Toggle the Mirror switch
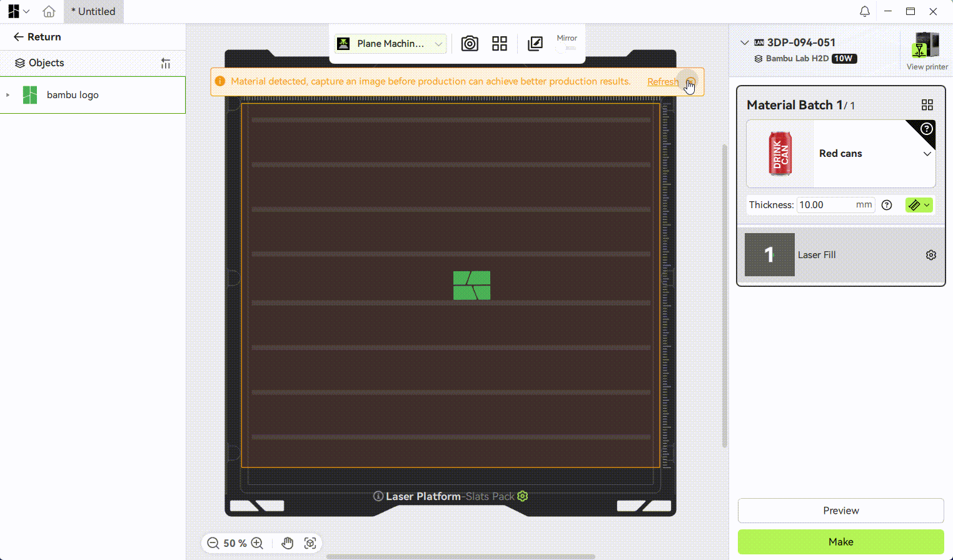 (x=567, y=48)
